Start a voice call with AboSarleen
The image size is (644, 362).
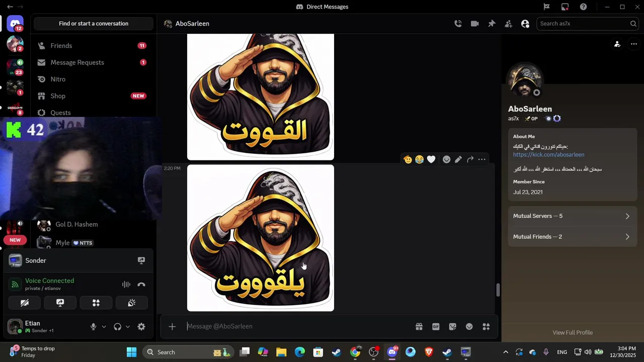point(458,24)
